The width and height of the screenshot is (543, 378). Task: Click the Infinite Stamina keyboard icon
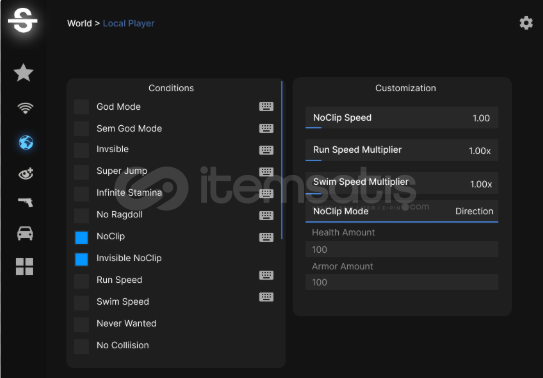point(266,194)
